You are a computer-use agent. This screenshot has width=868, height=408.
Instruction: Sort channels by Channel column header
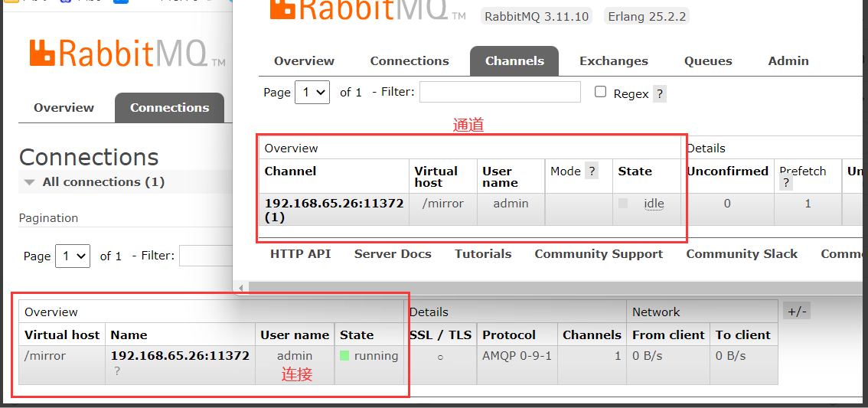[x=290, y=171]
